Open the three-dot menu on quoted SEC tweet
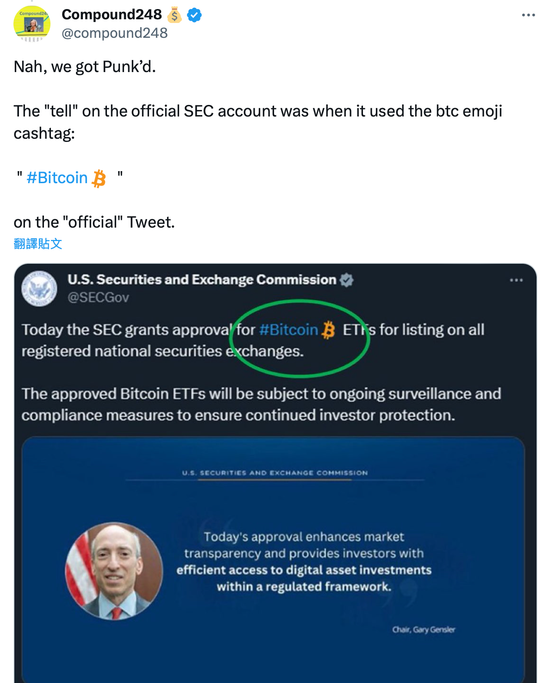Viewport: 550px width, 683px height. click(x=516, y=280)
